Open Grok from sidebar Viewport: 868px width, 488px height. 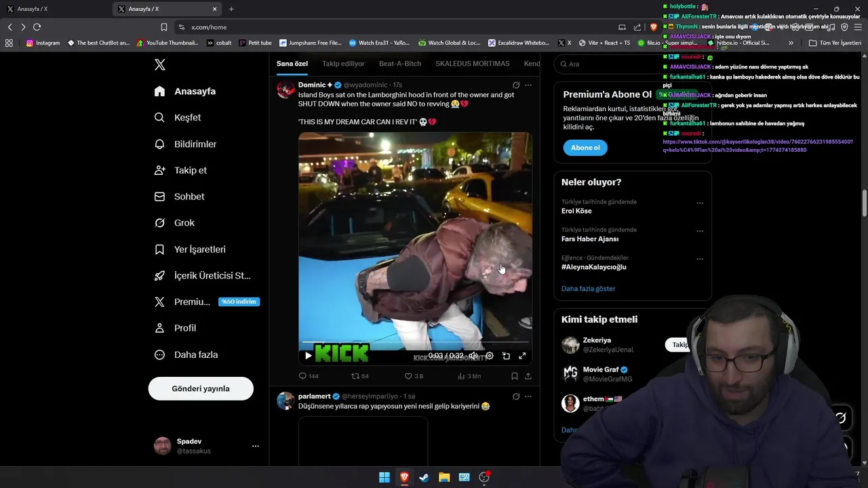coord(174,222)
